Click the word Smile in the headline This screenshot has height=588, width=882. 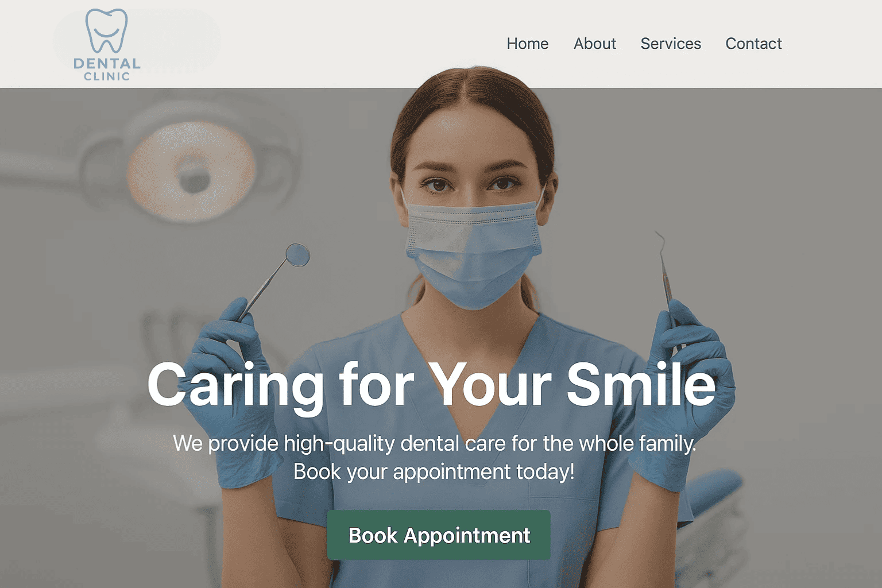[641, 384]
